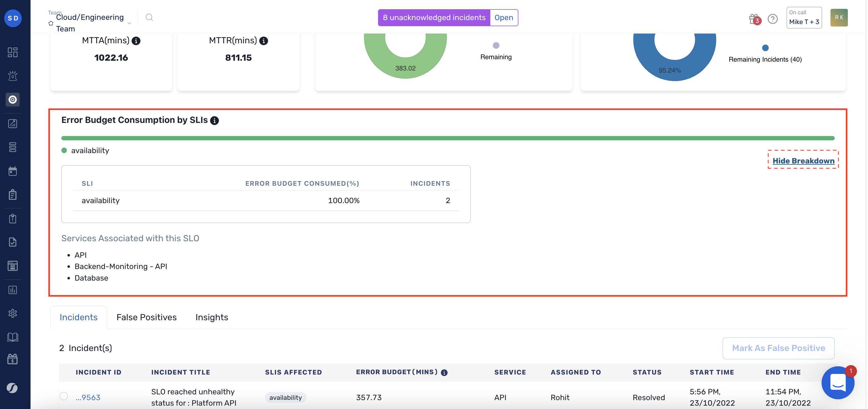Select radio button for incident 9563
Viewport: 868px width, 409px height.
pos(64,396)
